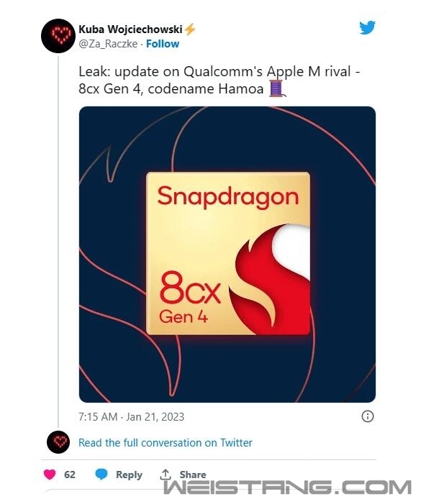
Task: Open the Snapdragon 8cx Gen 4 image
Action: 227,255
